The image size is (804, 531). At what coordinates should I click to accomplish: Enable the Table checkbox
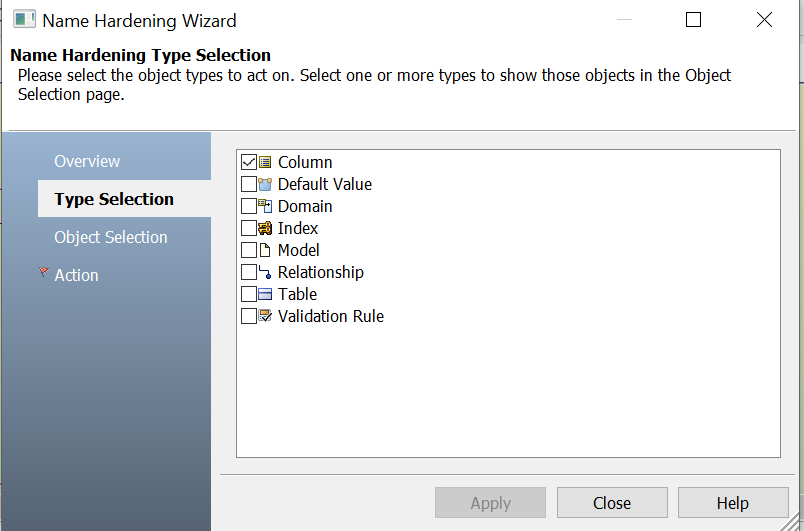pyautogui.click(x=249, y=294)
